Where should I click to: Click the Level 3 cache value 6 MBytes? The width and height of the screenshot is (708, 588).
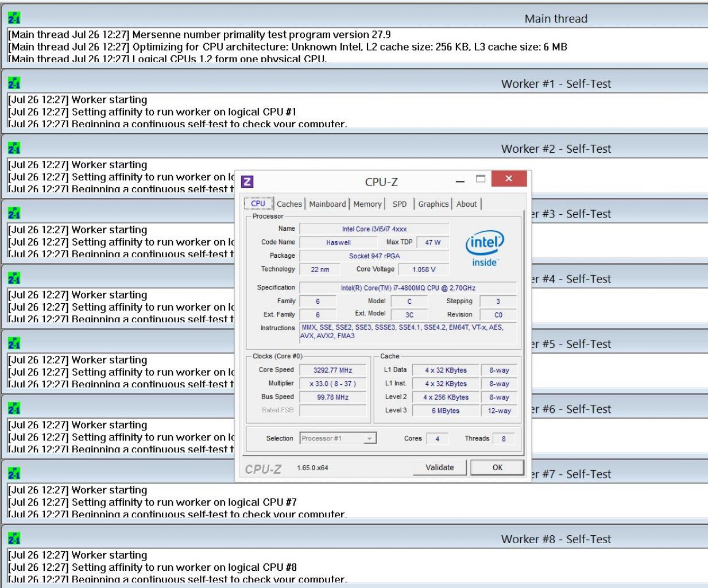pyautogui.click(x=446, y=411)
